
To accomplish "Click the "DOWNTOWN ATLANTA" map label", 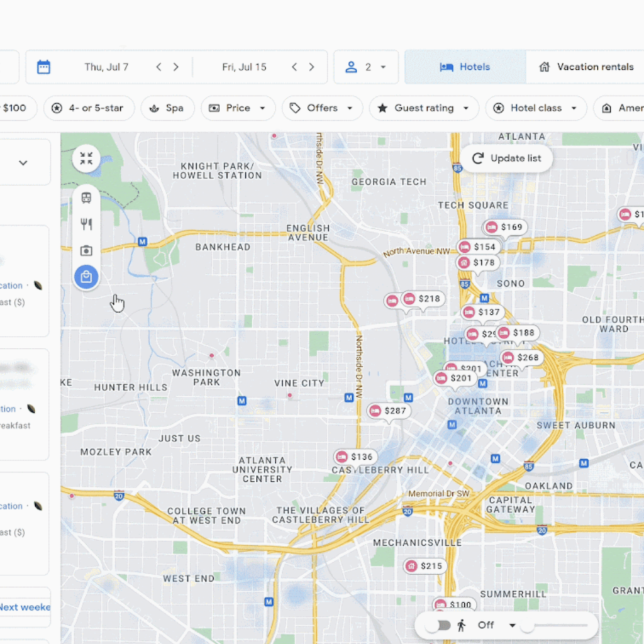I will tap(478, 406).
